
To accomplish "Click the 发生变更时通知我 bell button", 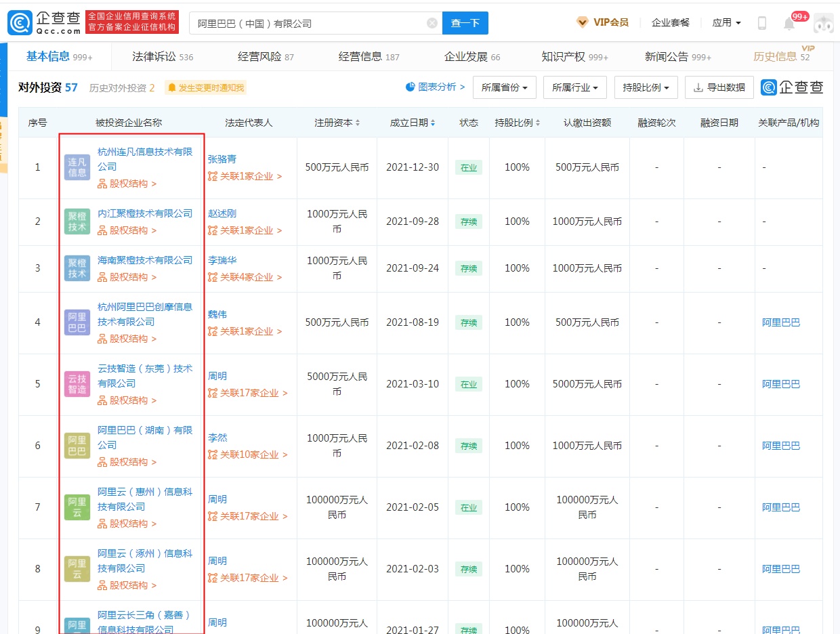I will (x=205, y=87).
